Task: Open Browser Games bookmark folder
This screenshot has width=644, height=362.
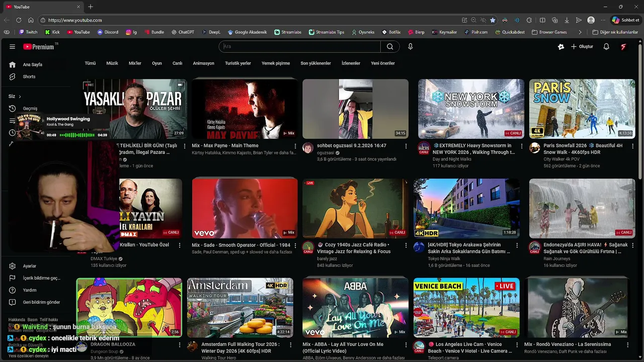Action: click(549, 32)
